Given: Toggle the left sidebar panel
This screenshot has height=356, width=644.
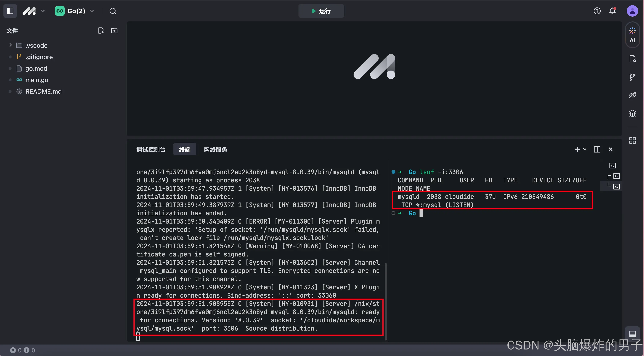Looking at the screenshot, I should tap(10, 11).
